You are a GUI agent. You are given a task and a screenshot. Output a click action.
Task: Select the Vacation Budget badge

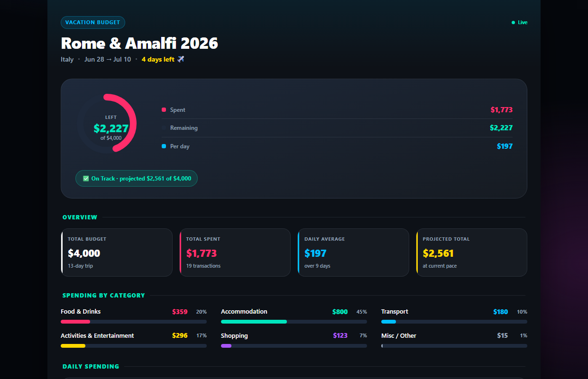coord(93,22)
